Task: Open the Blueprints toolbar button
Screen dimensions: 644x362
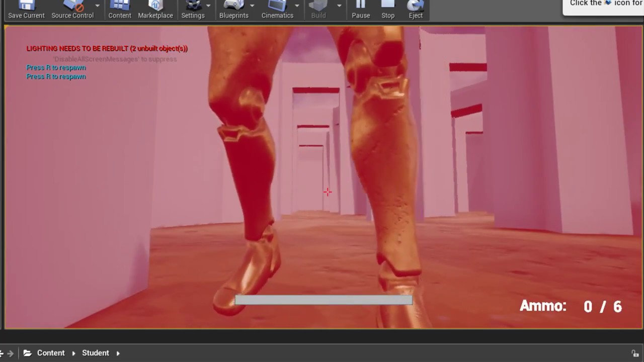Action: pos(234,10)
